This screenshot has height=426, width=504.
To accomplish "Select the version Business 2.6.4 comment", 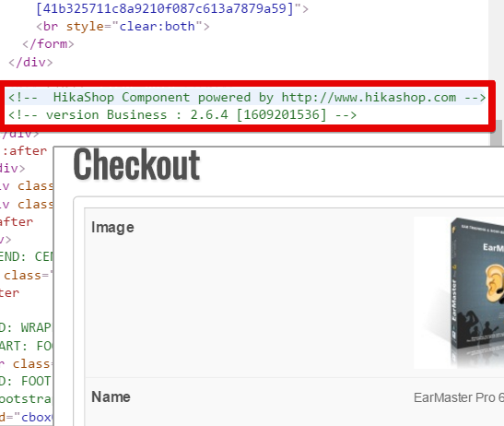I will [x=182, y=115].
